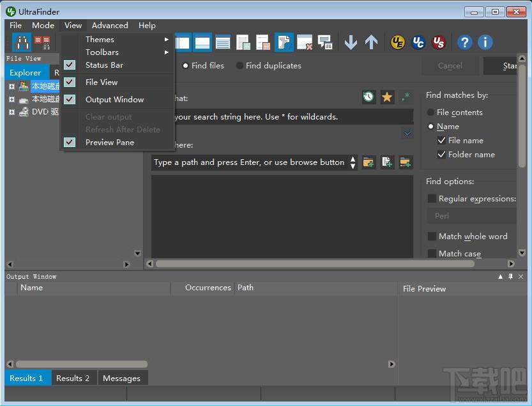
Task: Open the Toolbars submenu
Action: click(x=117, y=52)
